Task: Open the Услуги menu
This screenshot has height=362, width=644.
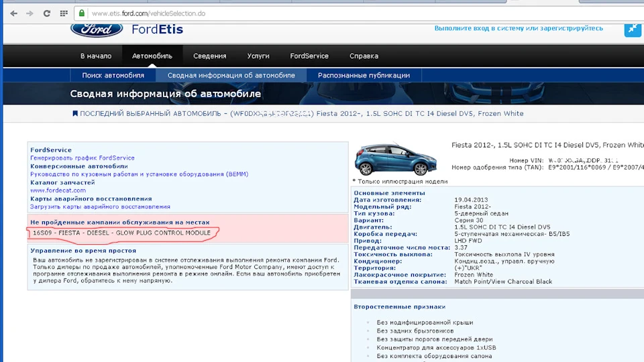Action: click(258, 56)
